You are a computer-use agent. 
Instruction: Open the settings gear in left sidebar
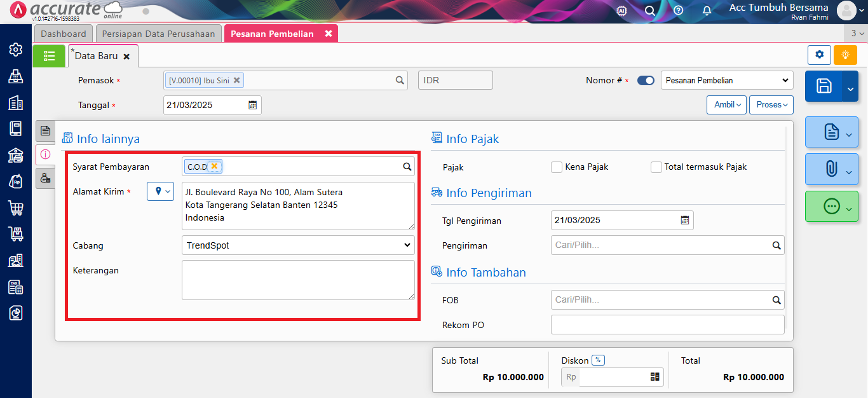click(x=15, y=50)
